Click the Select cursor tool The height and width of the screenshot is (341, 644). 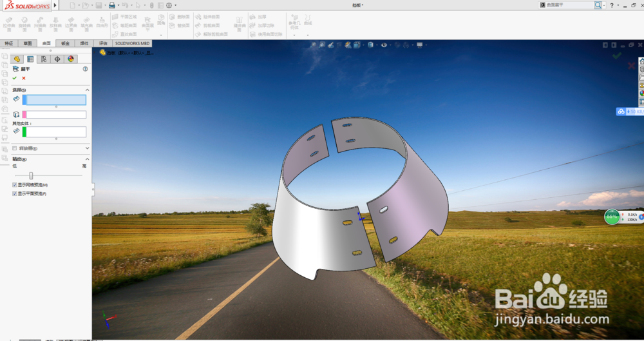[x=138, y=5]
